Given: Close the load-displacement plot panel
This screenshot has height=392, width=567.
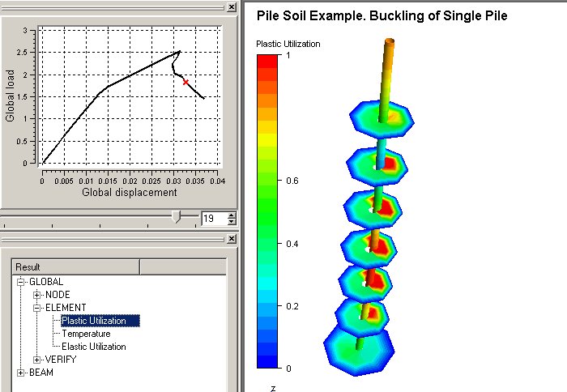Looking at the screenshot, I should click(232, 7).
